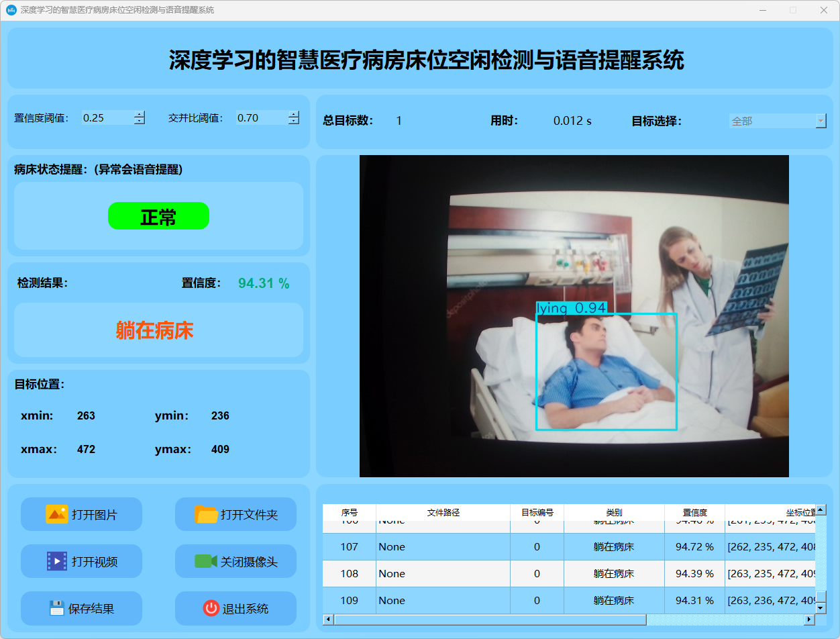Click the floppy disk icon on 保存结果

(57, 608)
